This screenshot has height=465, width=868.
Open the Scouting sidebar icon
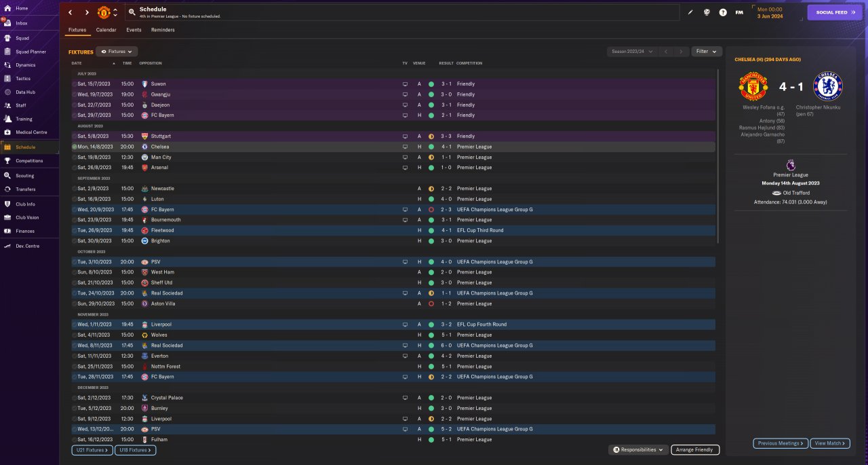point(7,176)
